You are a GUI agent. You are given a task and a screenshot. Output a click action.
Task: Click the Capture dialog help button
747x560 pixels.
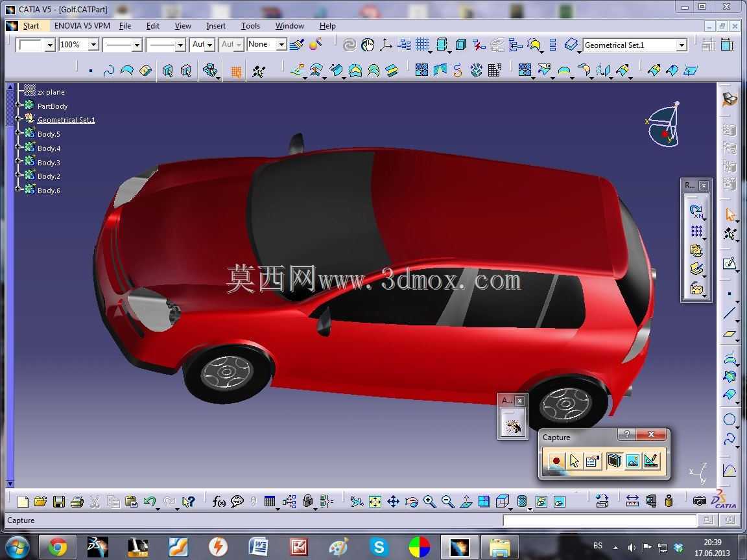tap(626, 434)
